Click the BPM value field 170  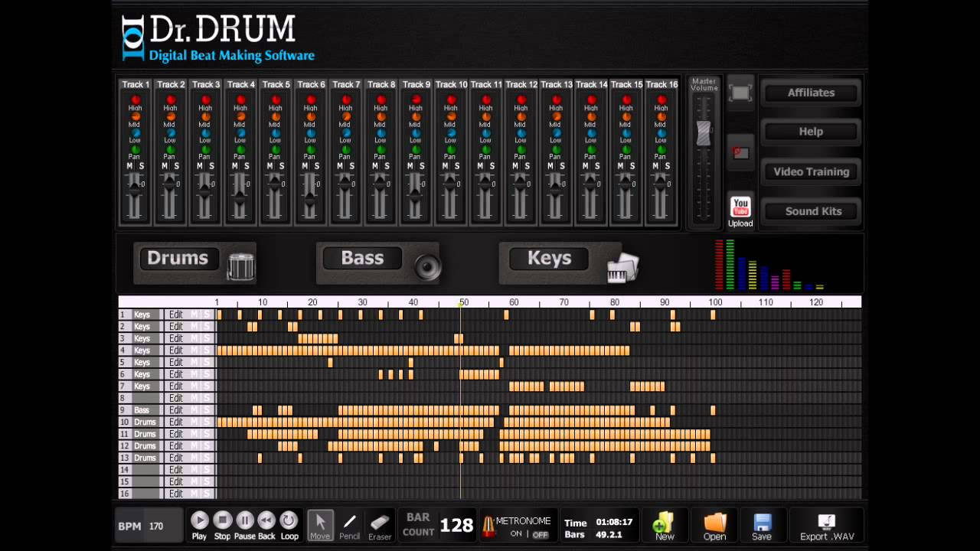[x=156, y=527]
